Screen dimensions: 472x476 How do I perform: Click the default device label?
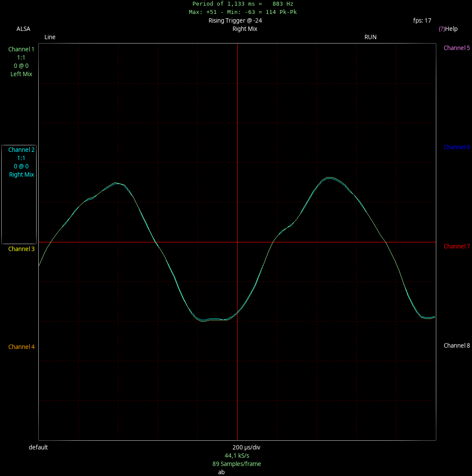pyautogui.click(x=38, y=447)
